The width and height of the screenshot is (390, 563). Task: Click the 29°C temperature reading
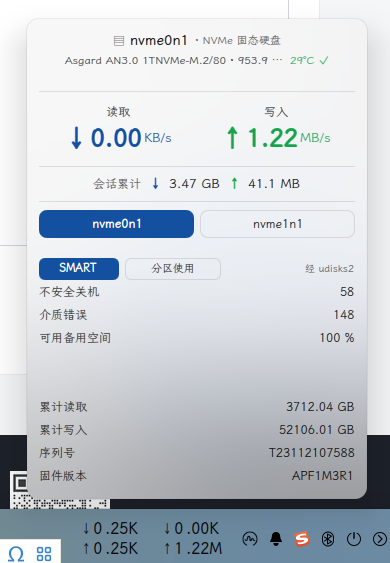[x=302, y=61]
